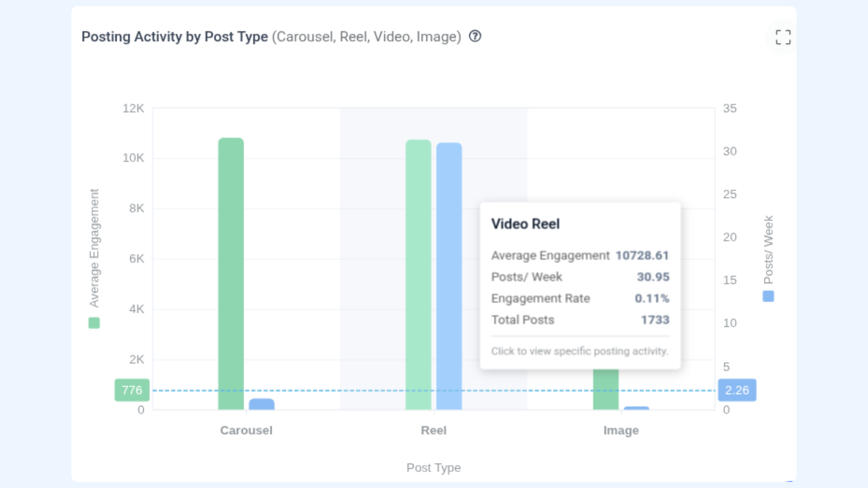Click the help question mark icon

(x=475, y=36)
